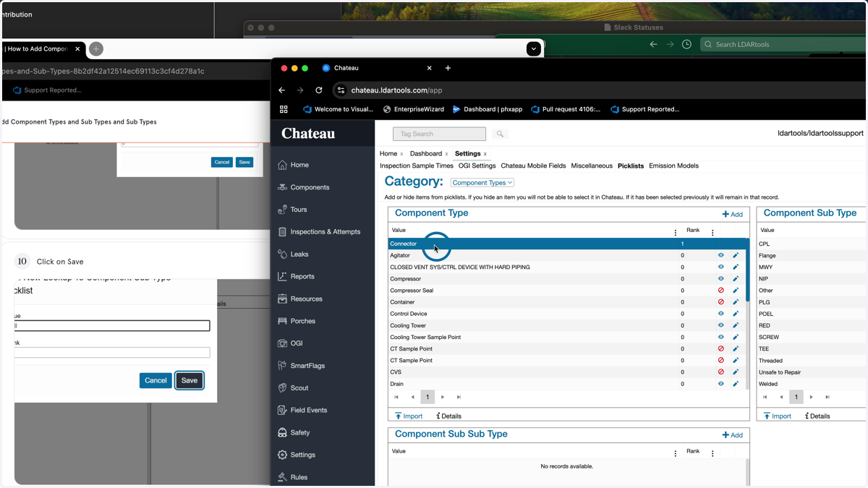This screenshot has height=488, width=868.
Task: Focus the Tag Search field
Action: pos(439,134)
